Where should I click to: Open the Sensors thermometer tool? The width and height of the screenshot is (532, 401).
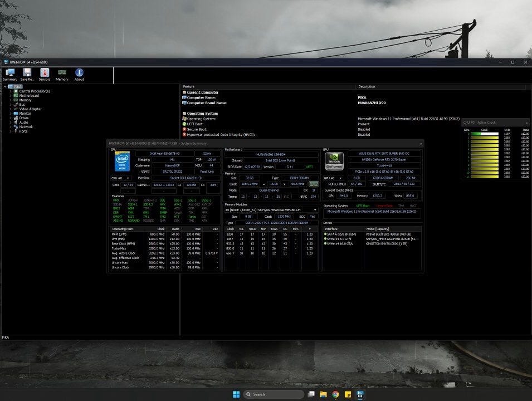45,75
